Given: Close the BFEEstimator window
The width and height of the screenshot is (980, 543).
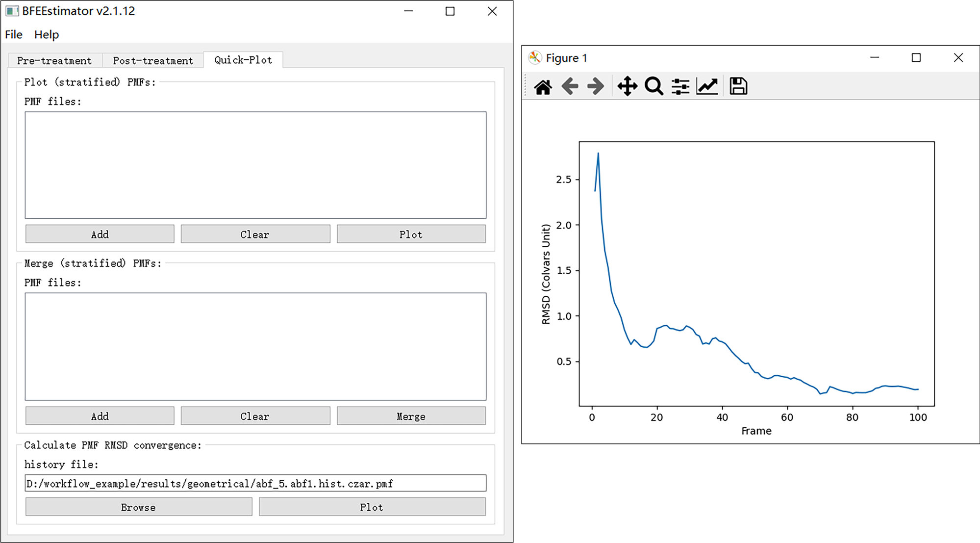Looking at the screenshot, I should (492, 11).
